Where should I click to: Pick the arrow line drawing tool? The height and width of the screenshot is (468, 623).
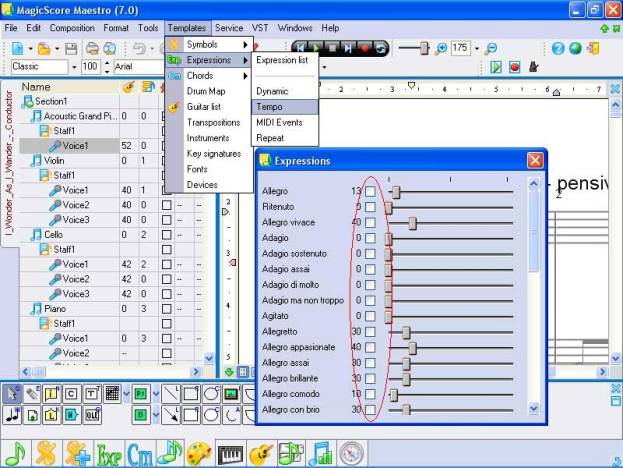[171, 415]
